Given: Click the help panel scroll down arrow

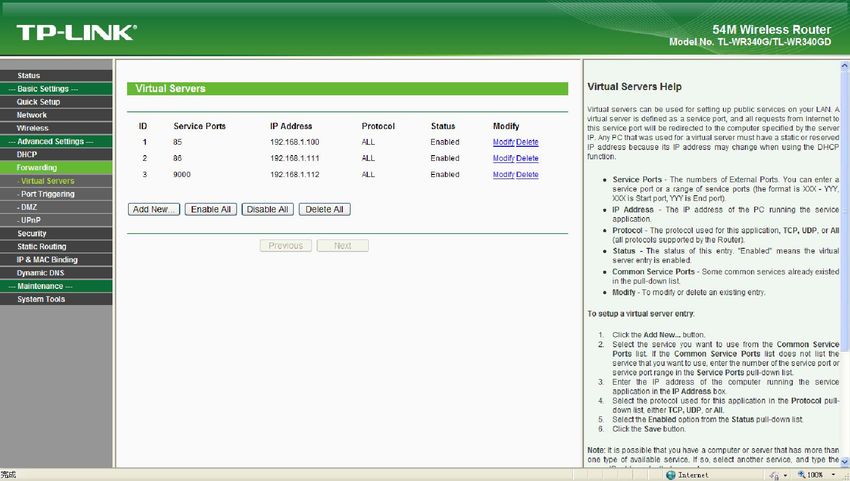Looking at the screenshot, I should click(x=845, y=461).
